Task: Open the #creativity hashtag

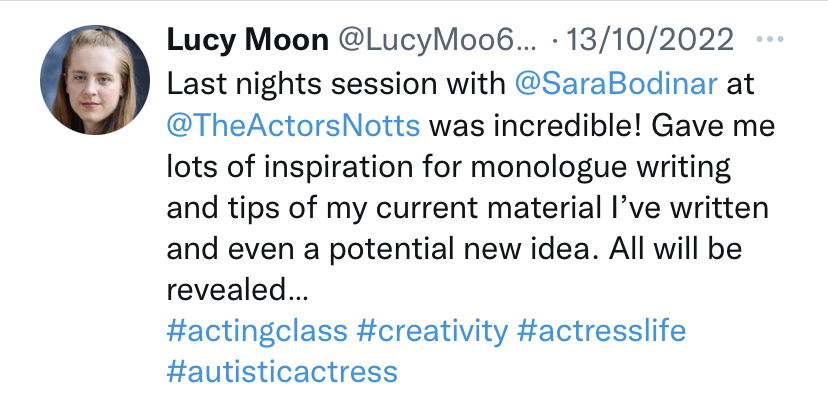Action: [432, 331]
